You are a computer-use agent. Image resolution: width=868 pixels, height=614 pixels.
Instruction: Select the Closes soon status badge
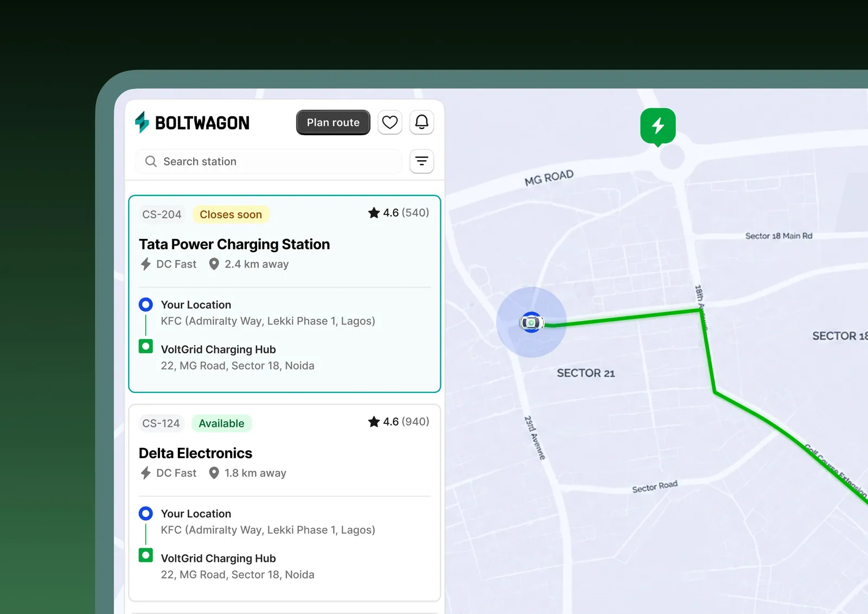click(x=231, y=214)
